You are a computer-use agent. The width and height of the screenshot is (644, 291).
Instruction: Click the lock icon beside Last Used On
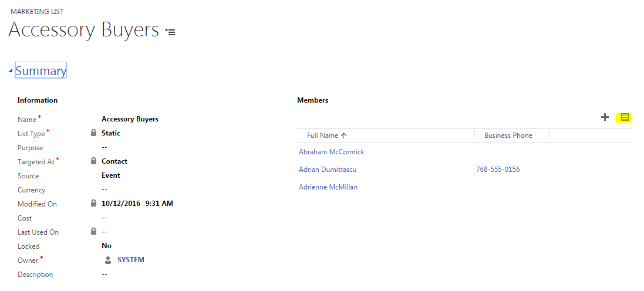tap(94, 232)
